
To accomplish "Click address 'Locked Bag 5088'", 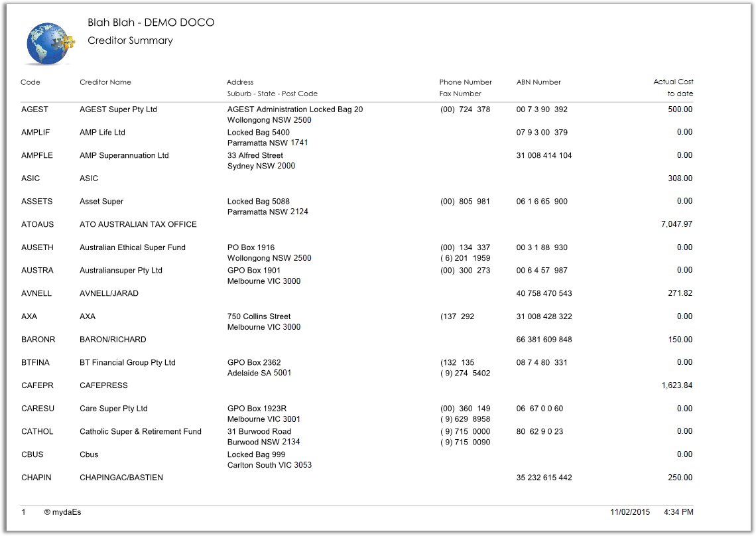I will click(x=259, y=201).
